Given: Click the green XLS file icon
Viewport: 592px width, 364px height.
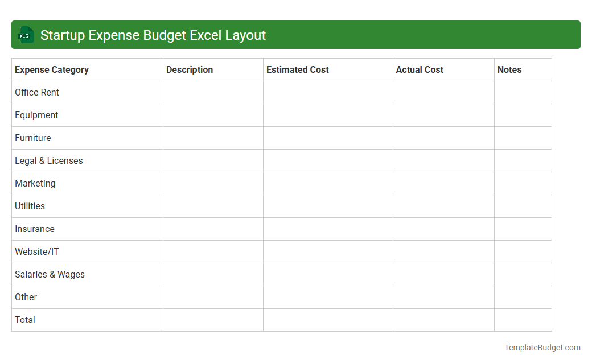Looking at the screenshot, I should click(25, 35).
